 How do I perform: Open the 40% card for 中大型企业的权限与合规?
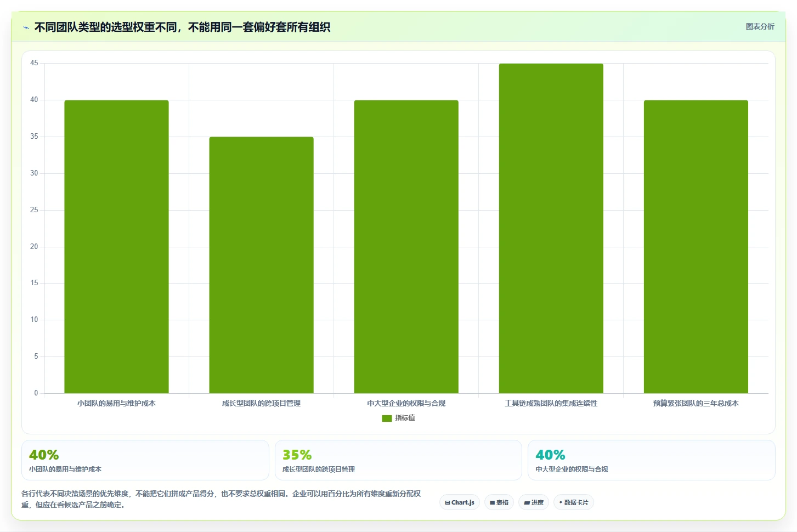click(652, 460)
